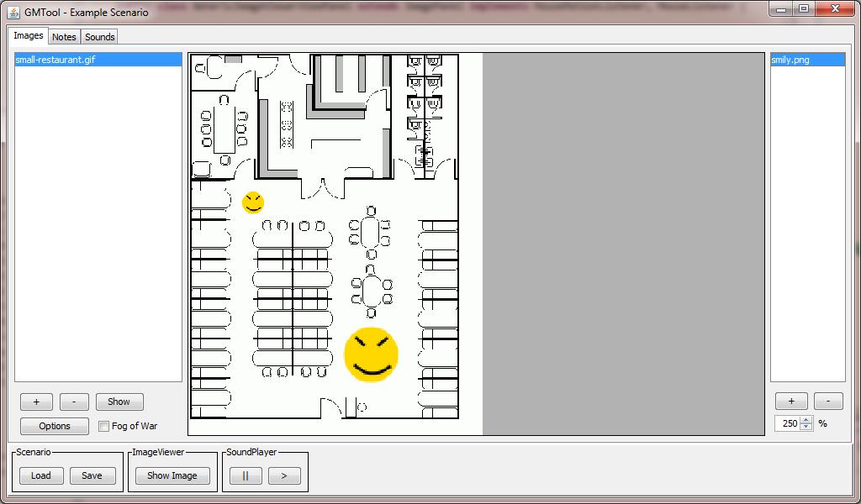Enable the Fog of War checkbox
Viewport: 861px width, 504px height.
point(104,426)
